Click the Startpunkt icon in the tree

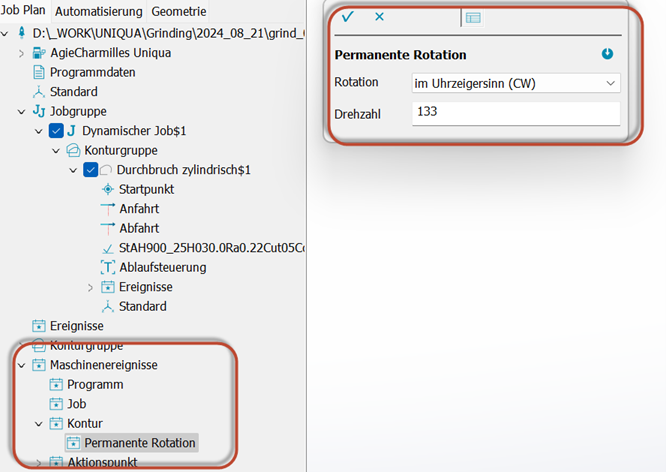[x=108, y=189]
